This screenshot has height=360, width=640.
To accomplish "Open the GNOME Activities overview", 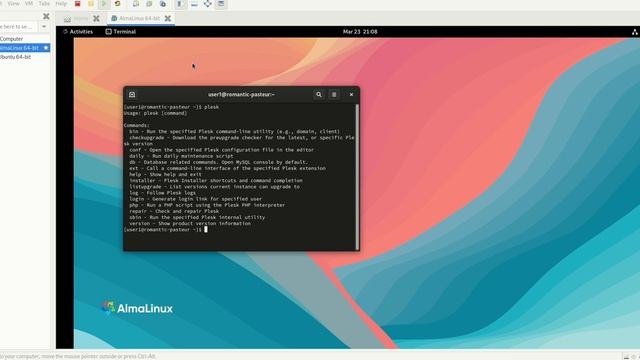I will pyautogui.click(x=78, y=31).
